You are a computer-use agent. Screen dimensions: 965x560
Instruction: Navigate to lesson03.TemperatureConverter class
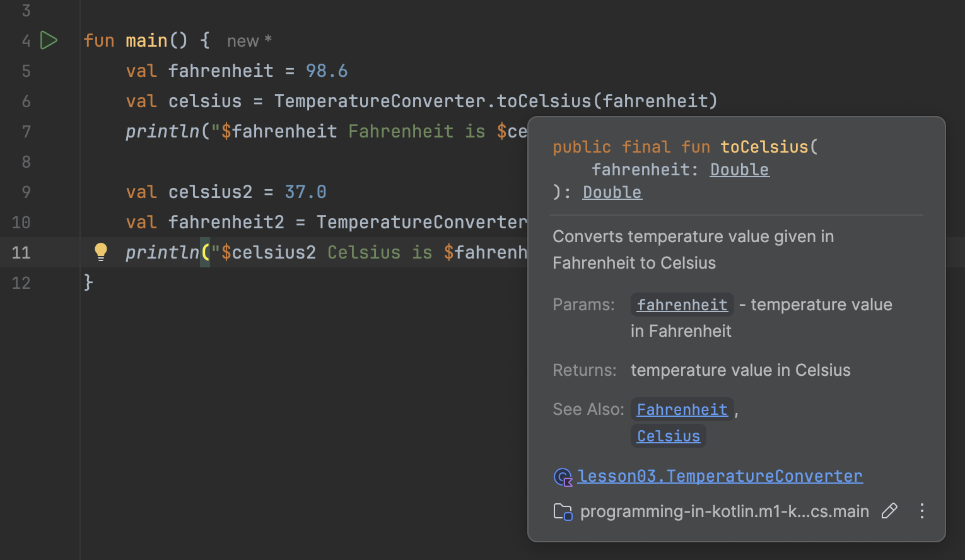[720, 476]
